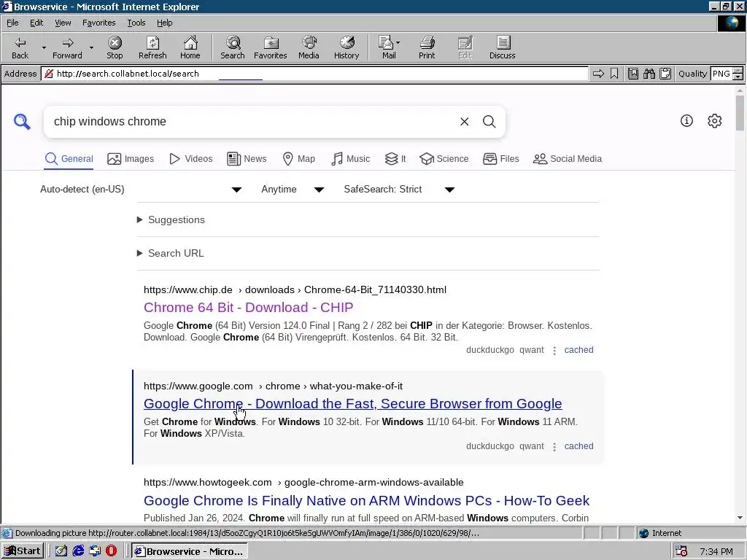Image resolution: width=747 pixels, height=560 pixels.
Task: Click the binoculars find icon
Action: tap(649, 74)
